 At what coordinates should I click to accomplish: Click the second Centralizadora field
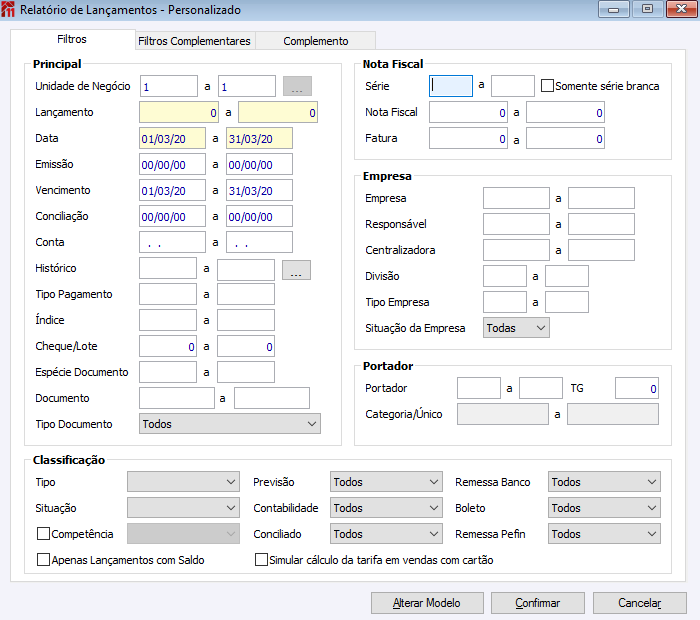pos(601,250)
